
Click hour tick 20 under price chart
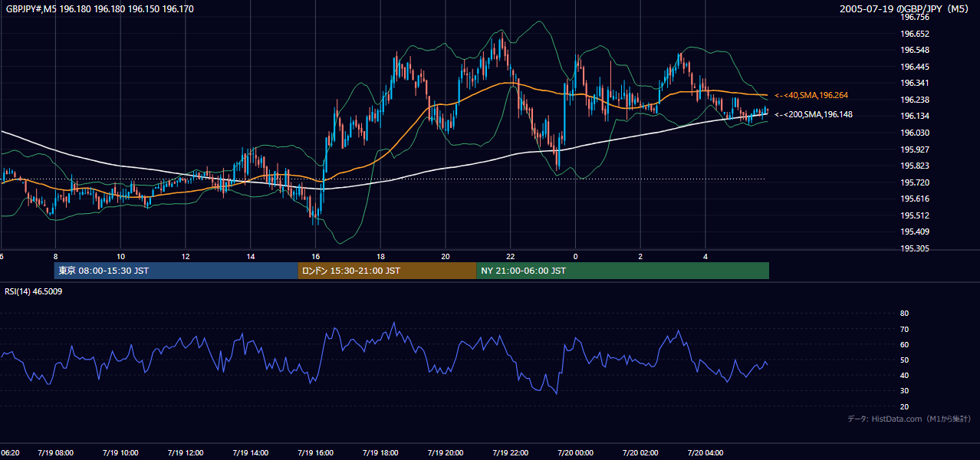(x=446, y=256)
